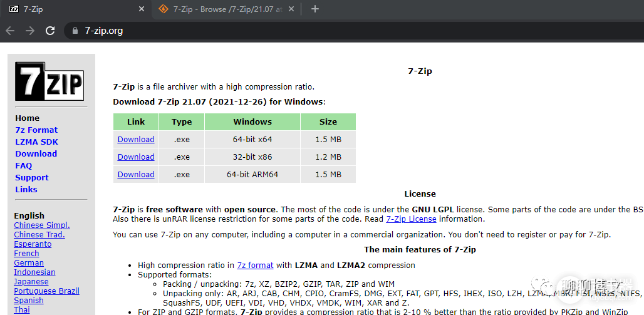
Task: Switch language to Spanish
Action: [29, 301]
